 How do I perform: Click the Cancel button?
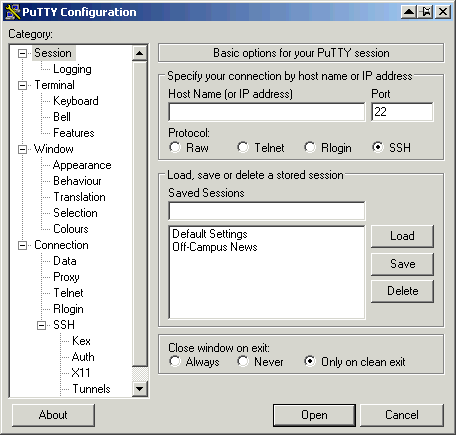(x=402, y=415)
